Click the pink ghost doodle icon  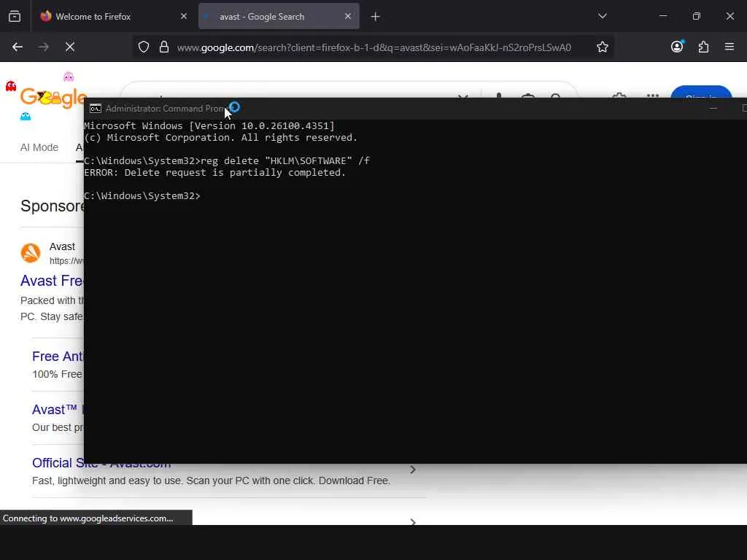pos(69,77)
